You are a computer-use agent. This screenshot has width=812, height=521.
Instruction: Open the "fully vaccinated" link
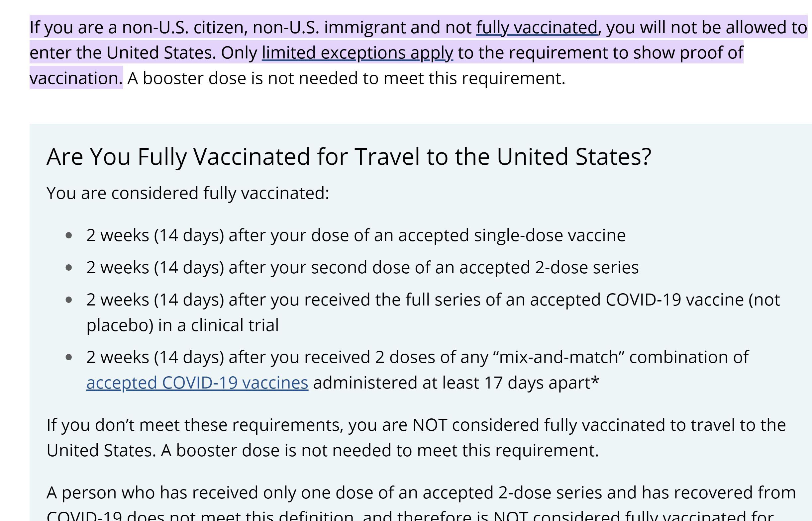537,28
